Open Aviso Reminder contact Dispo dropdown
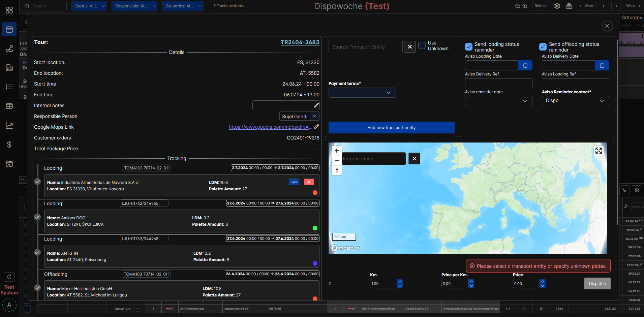The image size is (644, 317). coord(575,101)
